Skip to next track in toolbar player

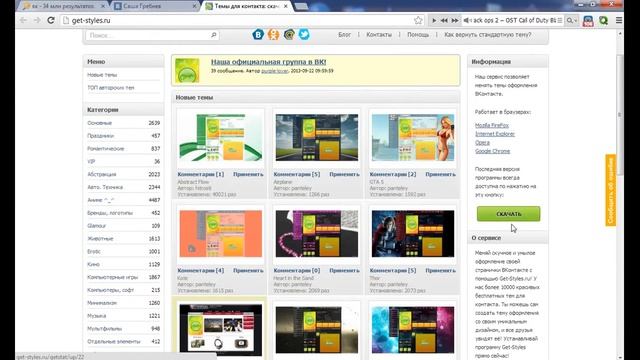pyautogui.click(x=455, y=20)
